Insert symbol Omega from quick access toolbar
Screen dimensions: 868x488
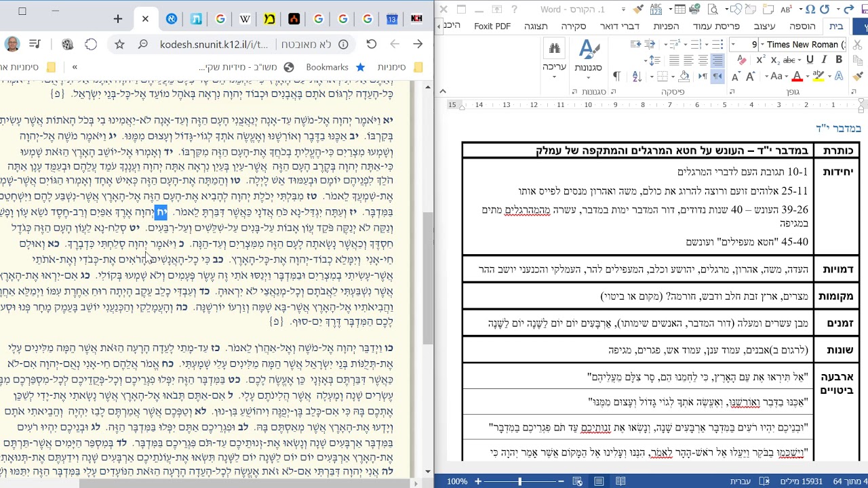pos(810,9)
